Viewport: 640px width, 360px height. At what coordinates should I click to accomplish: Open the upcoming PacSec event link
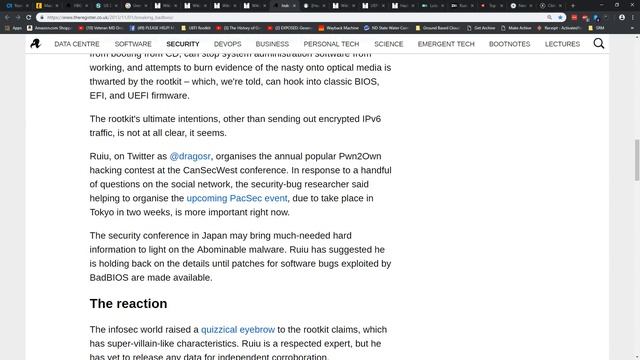click(x=237, y=198)
